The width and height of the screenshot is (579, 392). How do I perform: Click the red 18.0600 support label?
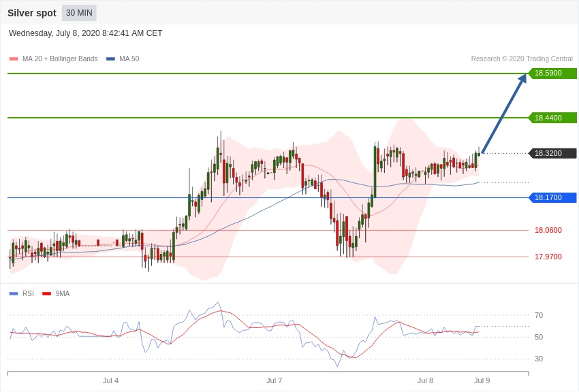click(548, 230)
